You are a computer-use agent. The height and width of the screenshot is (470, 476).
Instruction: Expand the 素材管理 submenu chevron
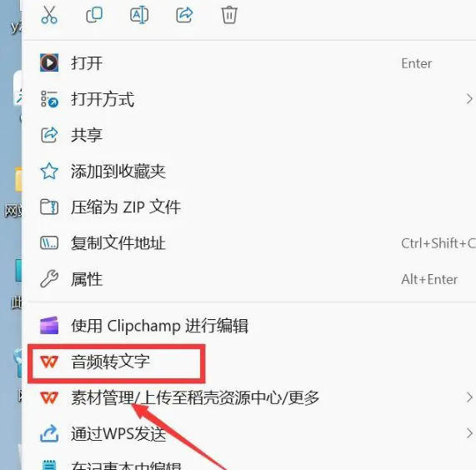pyautogui.click(x=469, y=397)
